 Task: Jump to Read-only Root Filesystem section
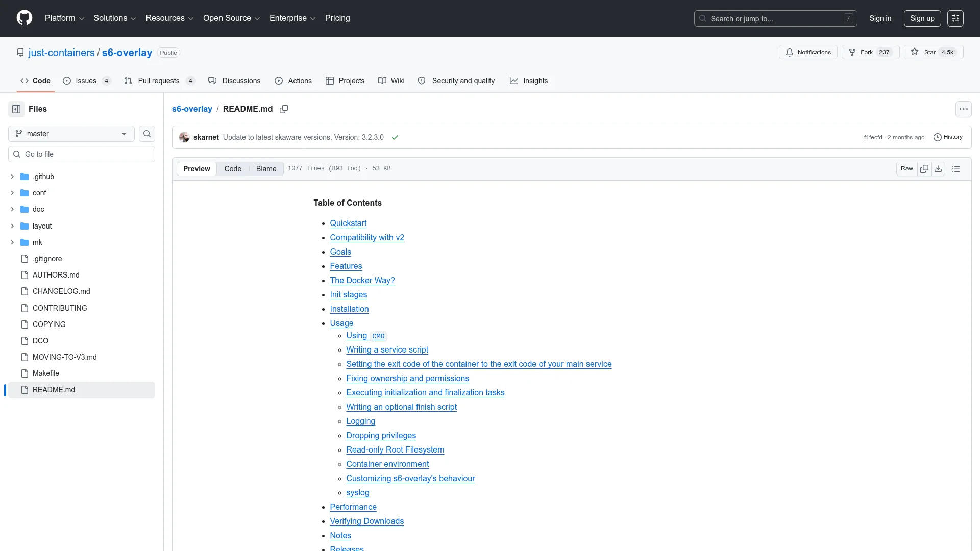395,450
